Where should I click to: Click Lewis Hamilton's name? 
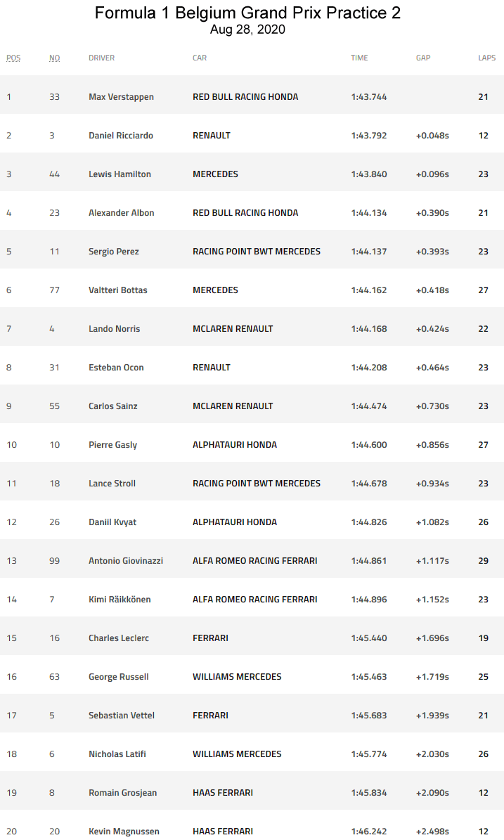click(119, 174)
